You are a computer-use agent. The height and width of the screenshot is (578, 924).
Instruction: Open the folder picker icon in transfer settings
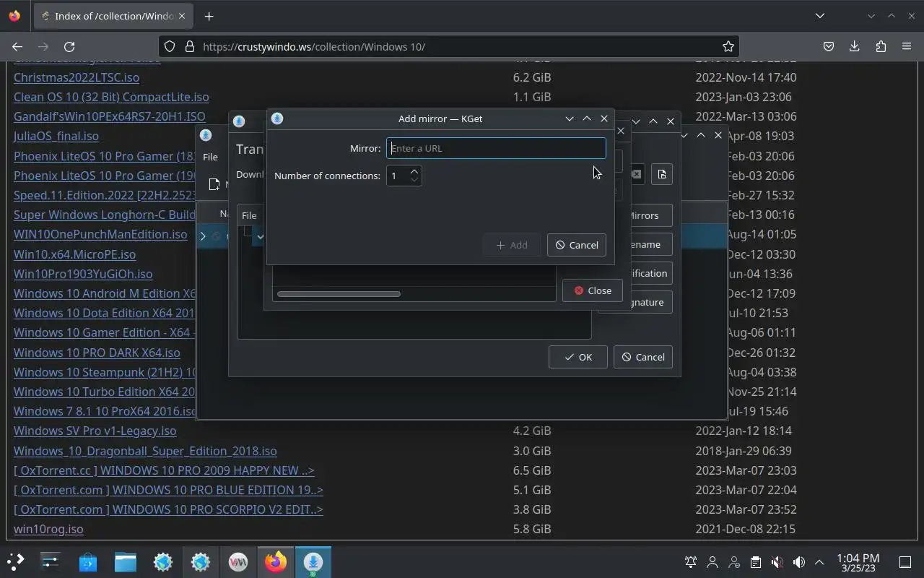click(x=662, y=174)
